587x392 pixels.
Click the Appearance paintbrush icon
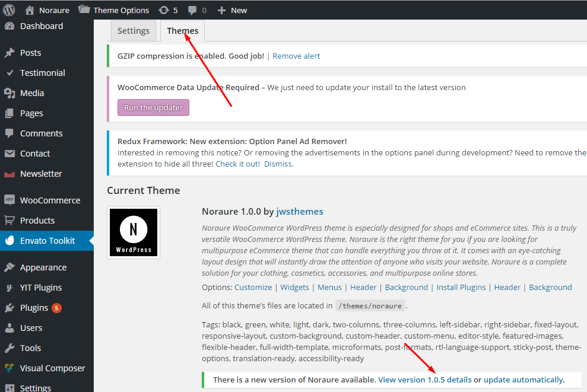tap(9, 267)
